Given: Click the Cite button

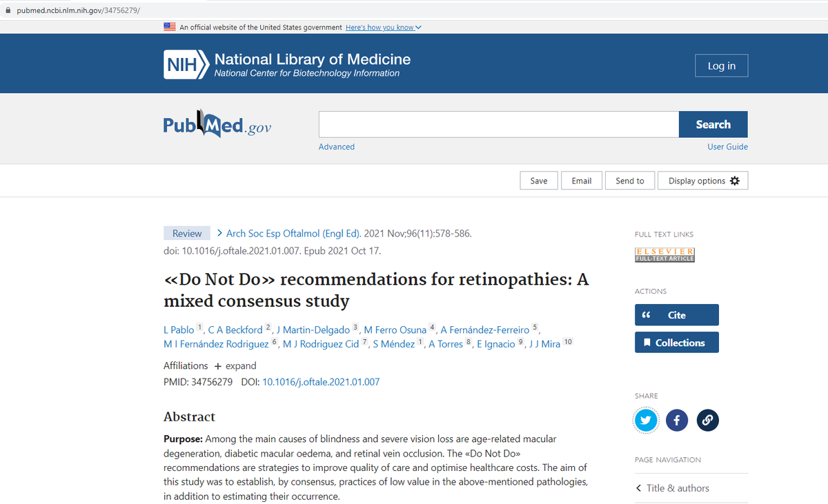Looking at the screenshot, I should point(677,315).
